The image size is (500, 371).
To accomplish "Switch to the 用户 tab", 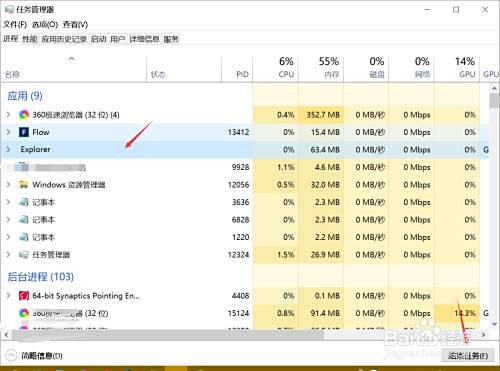I will pos(118,39).
